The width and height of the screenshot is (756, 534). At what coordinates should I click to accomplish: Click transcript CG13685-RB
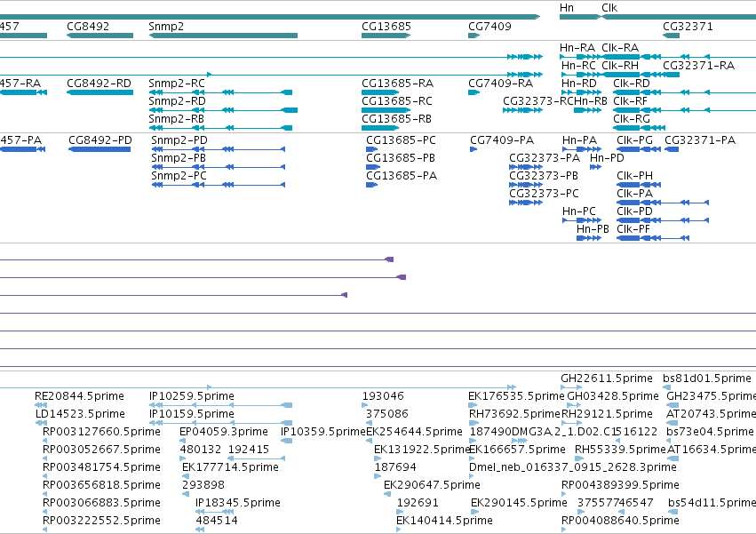click(x=396, y=119)
